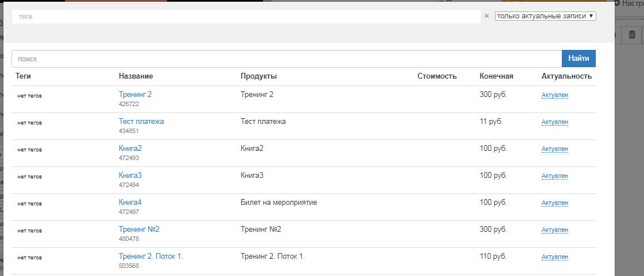Click '100 руб.' in Книга3 row
Screen dimensions: 644x276
coord(493,176)
